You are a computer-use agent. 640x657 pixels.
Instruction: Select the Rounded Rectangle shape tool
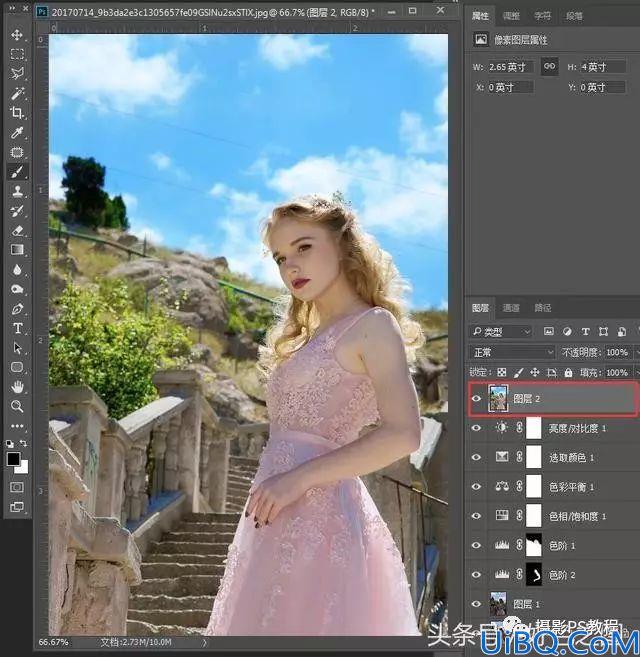click(x=17, y=367)
